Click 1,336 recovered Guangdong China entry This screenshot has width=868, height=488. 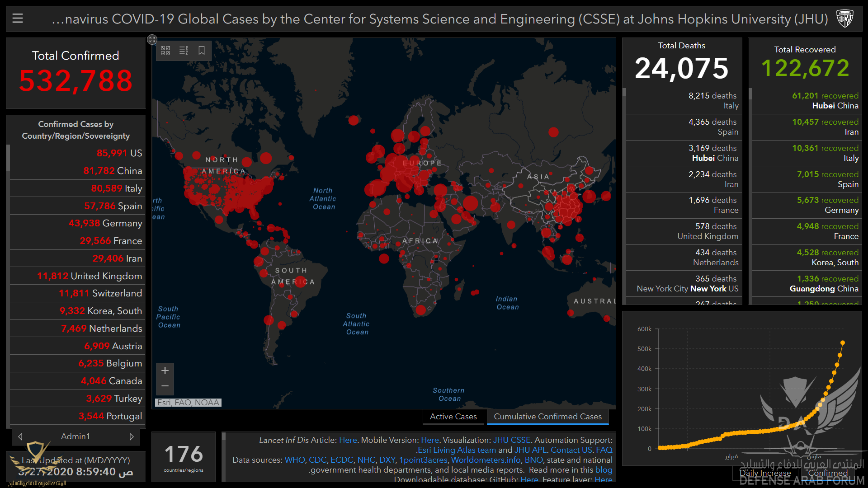[807, 284]
